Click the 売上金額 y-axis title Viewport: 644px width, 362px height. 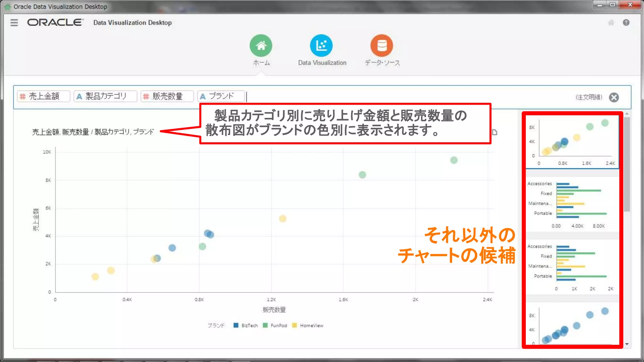(36, 219)
